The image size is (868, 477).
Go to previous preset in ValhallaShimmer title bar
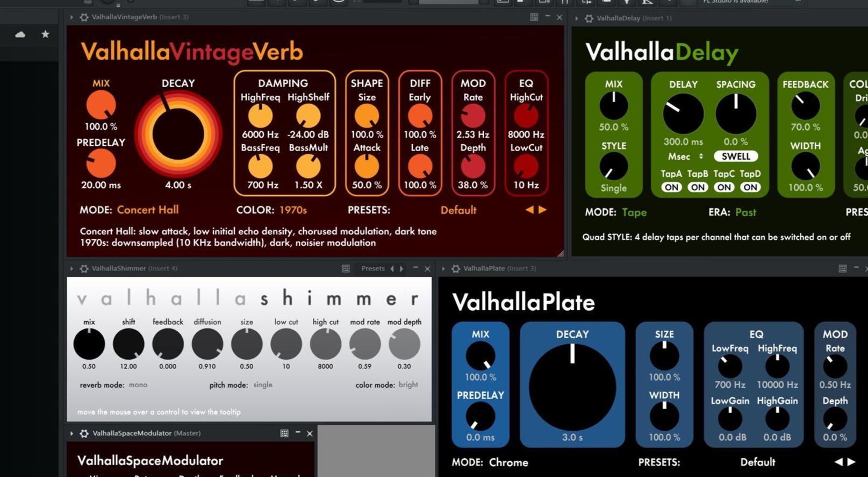(392, 268)
